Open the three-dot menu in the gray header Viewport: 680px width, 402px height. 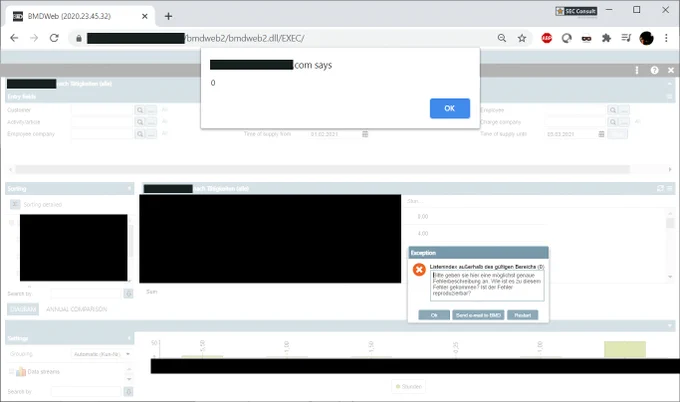pyautogui.click(x=637, y=70)
